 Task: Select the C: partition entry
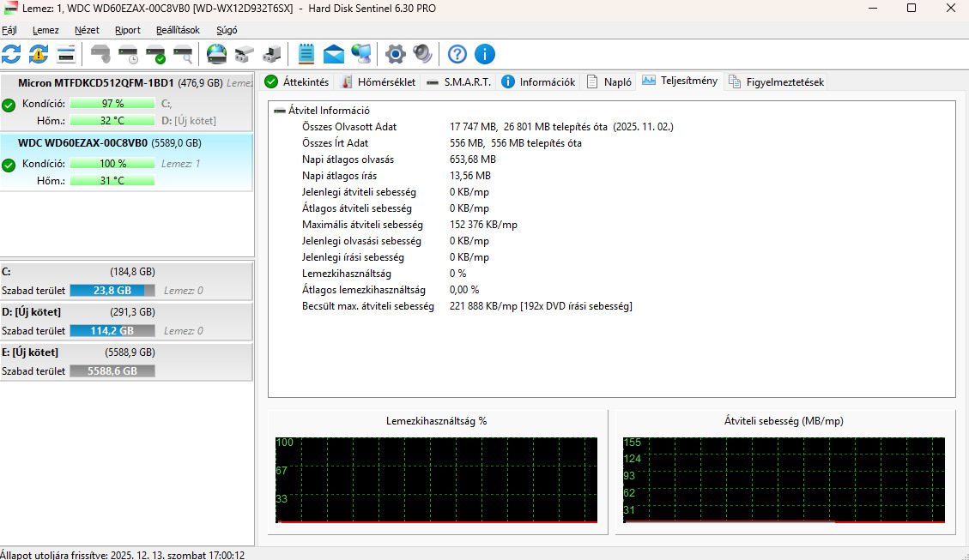[126, 281]
